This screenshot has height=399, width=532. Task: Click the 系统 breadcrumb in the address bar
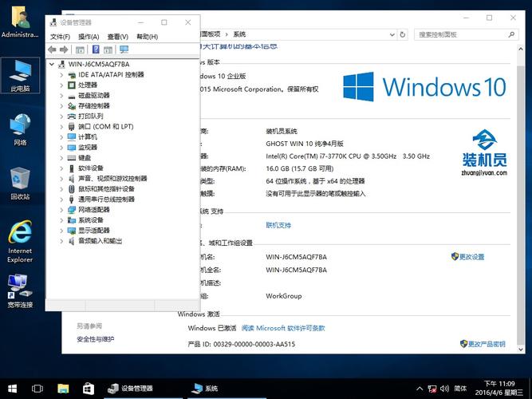tap(239, 34)
